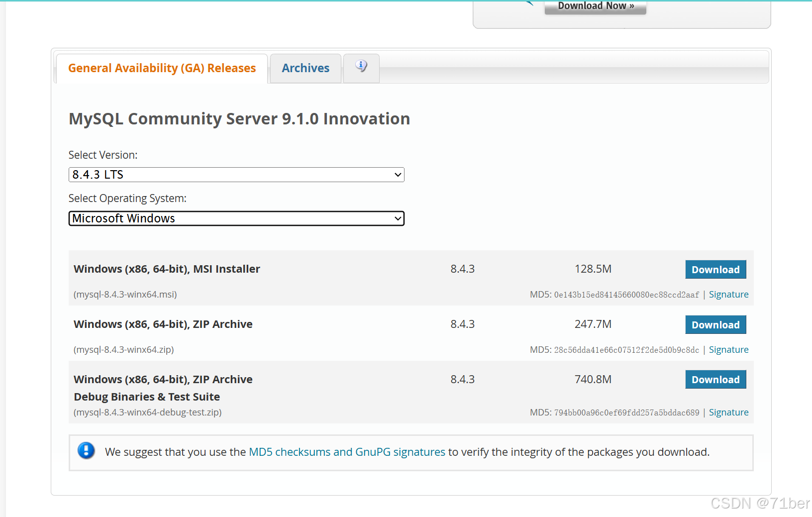The height and width of the screenshot is (517, 812).
Task: Open the Select Version dropdown 8.4.3 LTS
Action: pos(236,175)
